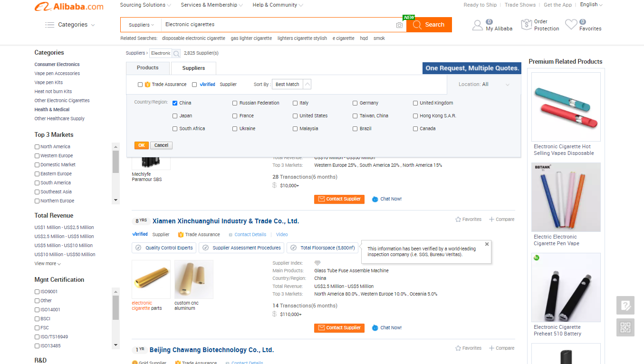Contact Supplier for Xiamen Xinchuanghui
The image size is (644, 364).
[x=339, y=328]
